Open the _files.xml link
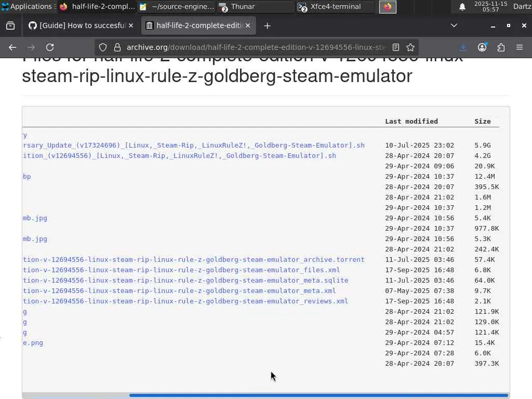The image size is (532, 399). (x=181, y=270)
